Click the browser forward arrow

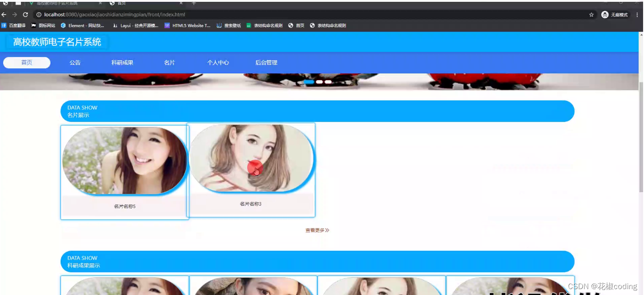[x=15, y=15]
